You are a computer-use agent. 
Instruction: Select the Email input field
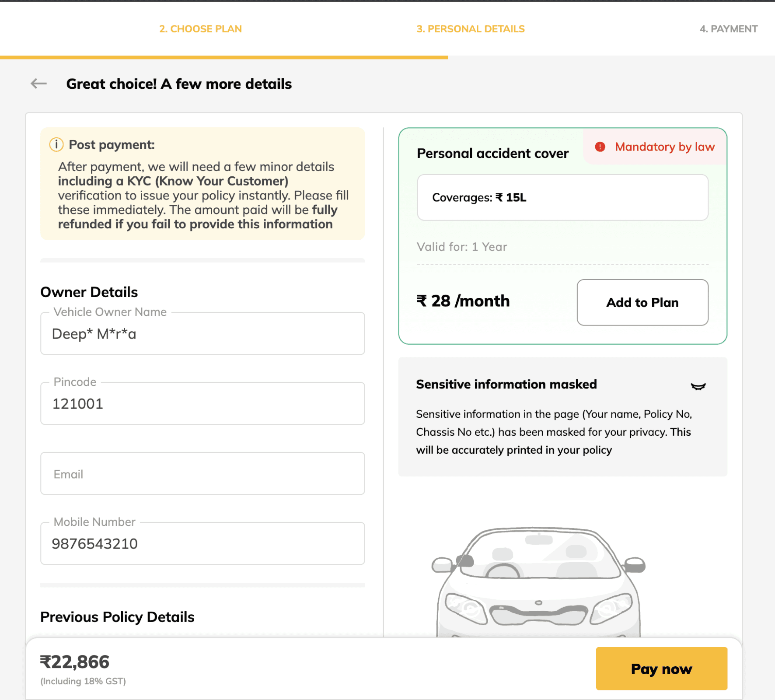pyautogui.click(x=202, y=474)
